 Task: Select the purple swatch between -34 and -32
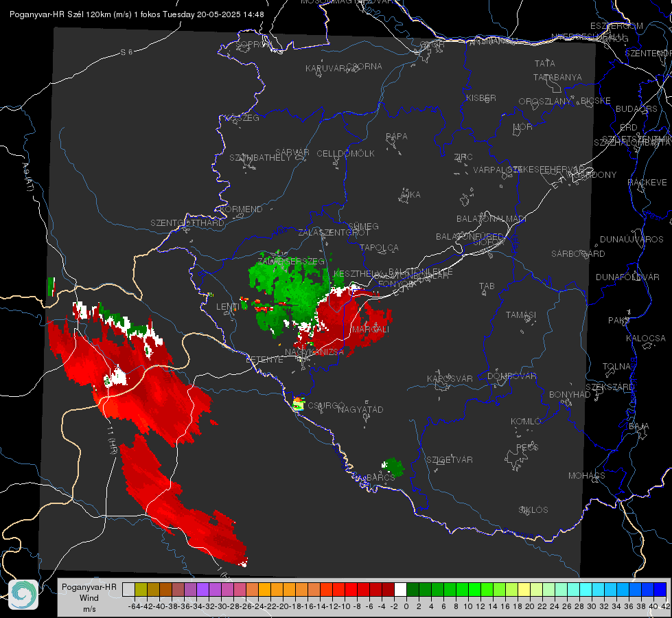[202, 589]
